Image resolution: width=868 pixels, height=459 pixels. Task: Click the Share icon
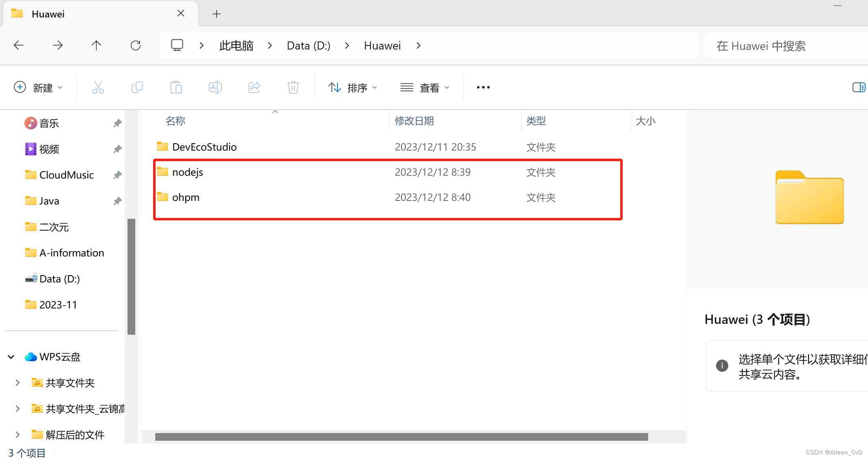254,87
